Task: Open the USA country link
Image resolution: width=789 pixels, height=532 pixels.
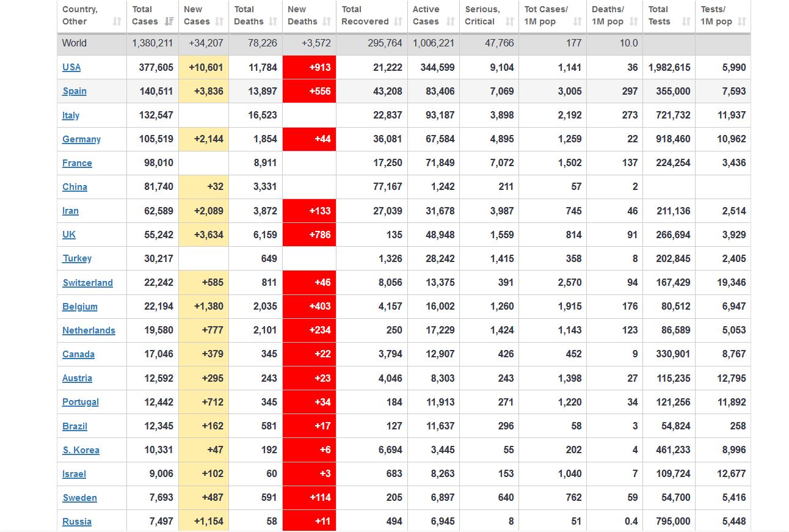Action: [71, 67]
